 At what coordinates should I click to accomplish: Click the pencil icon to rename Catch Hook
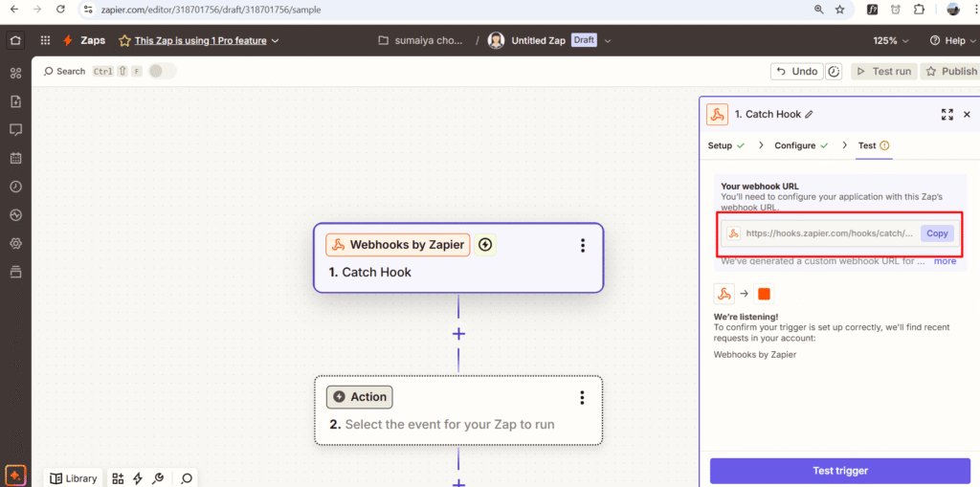click(x=810, y=114)
